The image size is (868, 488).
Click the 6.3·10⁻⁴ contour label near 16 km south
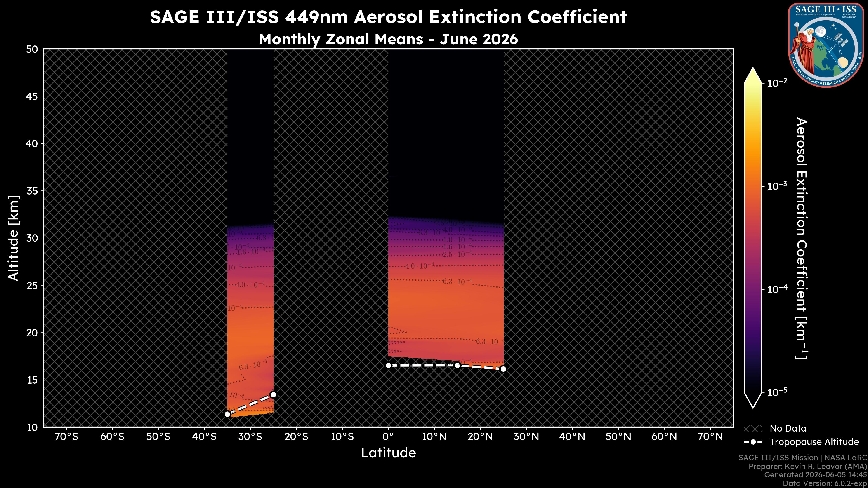click(253, 365)
